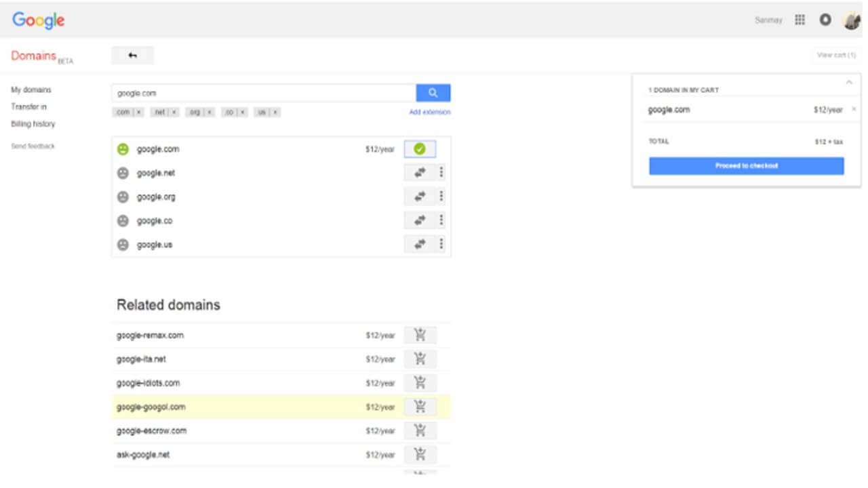Select the google.co result row text
This screenshot has height=488, width=868.
[x=155, y=220]
